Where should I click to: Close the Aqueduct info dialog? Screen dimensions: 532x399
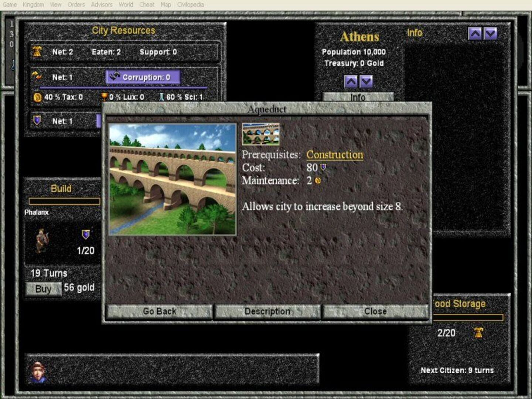coord(375,311)
